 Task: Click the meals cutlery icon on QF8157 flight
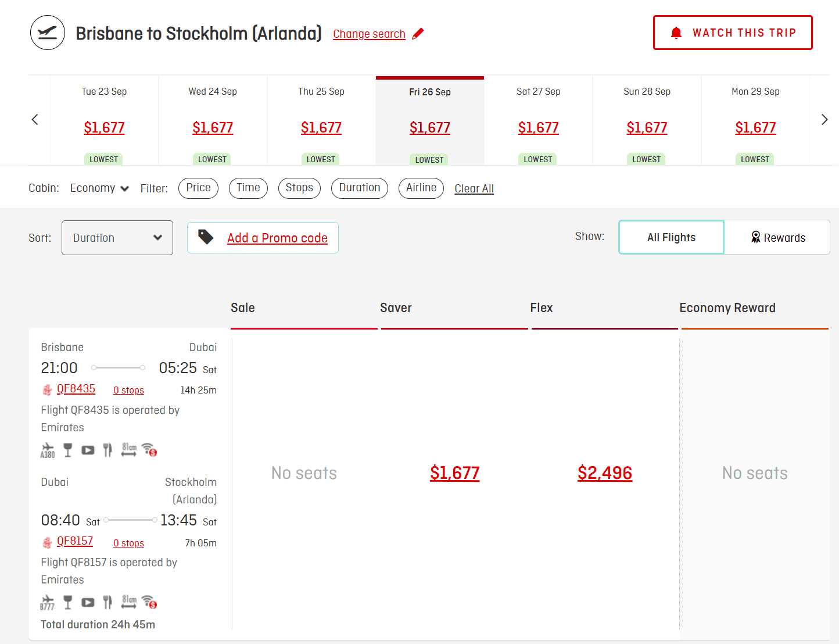107,602
